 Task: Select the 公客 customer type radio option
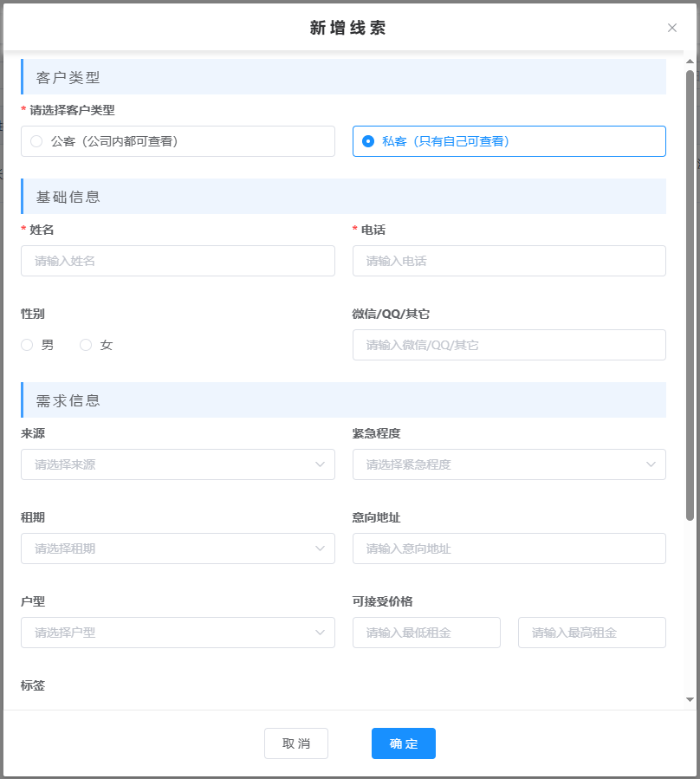point(36,141)
